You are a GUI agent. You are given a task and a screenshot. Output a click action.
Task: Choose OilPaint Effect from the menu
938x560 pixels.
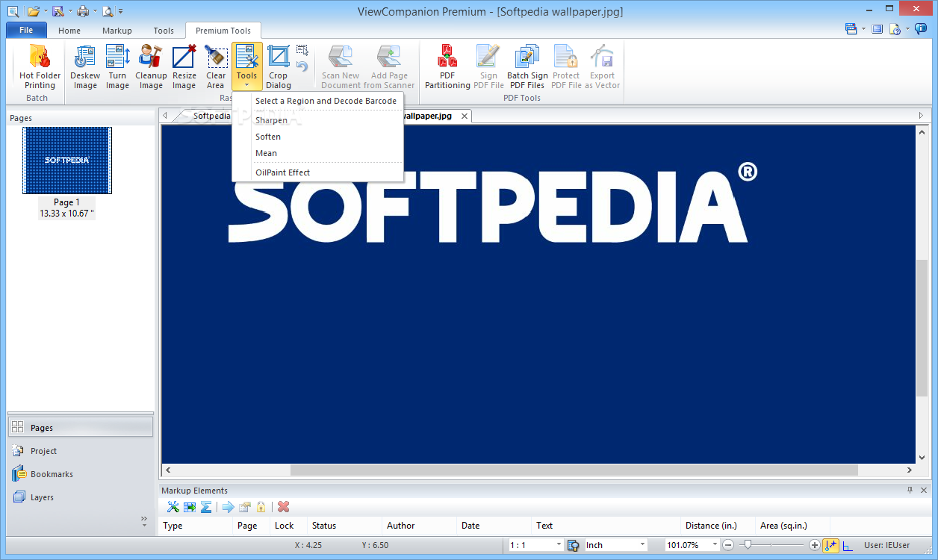(x=319, y=172)
